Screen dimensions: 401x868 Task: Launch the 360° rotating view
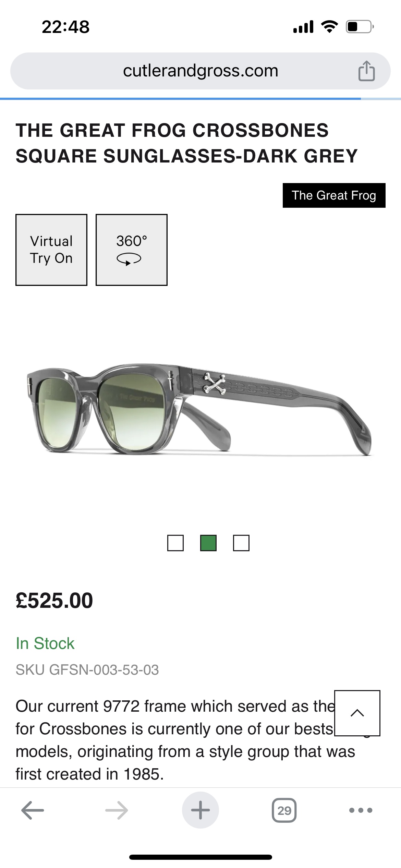click(132, 250)
